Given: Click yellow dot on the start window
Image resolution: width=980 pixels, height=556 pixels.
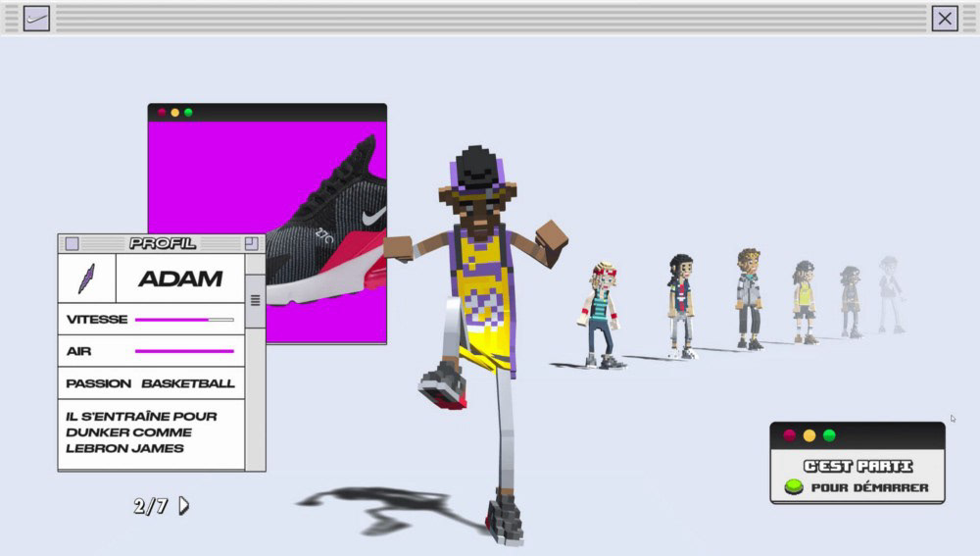Looking at the screenshot, I should [x=809, y=435].
